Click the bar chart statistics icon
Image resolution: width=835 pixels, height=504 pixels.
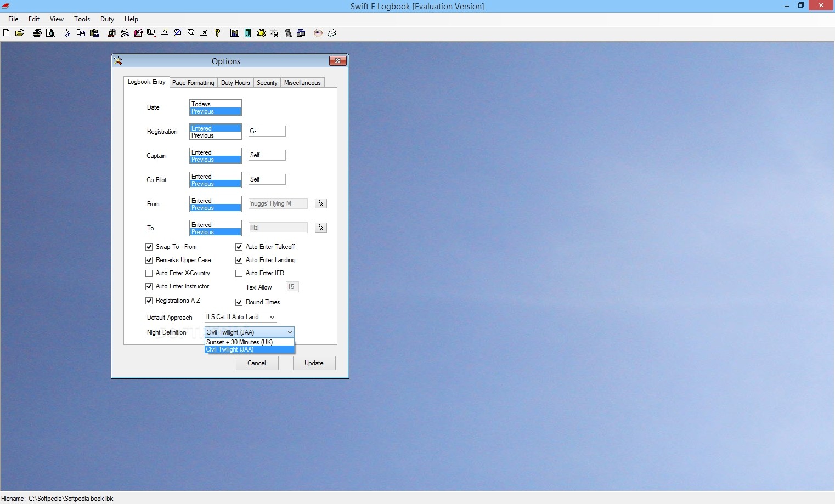[234, 33]
